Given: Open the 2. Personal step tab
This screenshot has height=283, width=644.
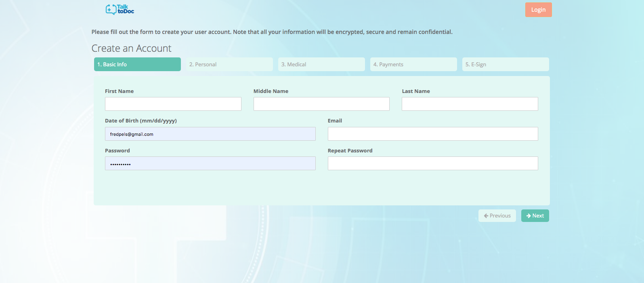Looking at the screenshot, I should coord(229,64).
